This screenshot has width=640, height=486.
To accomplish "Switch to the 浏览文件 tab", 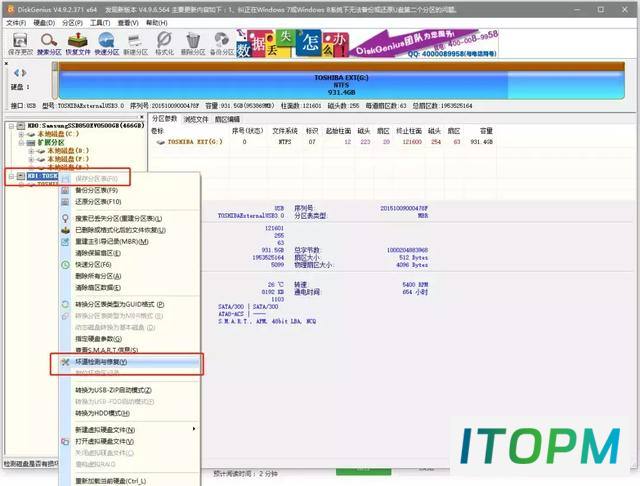I will click(196, 120).
